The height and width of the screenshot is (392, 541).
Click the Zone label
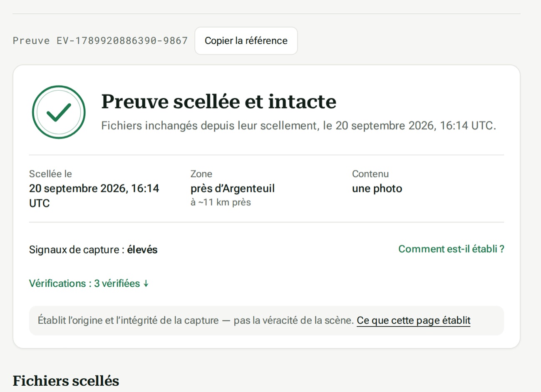tap(201, 174)
